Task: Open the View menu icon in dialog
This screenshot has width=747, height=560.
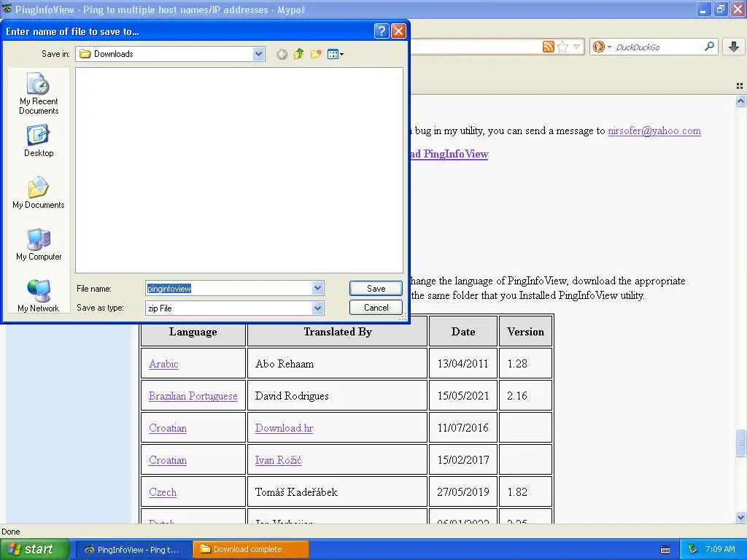Action: (x=336, y=54)
